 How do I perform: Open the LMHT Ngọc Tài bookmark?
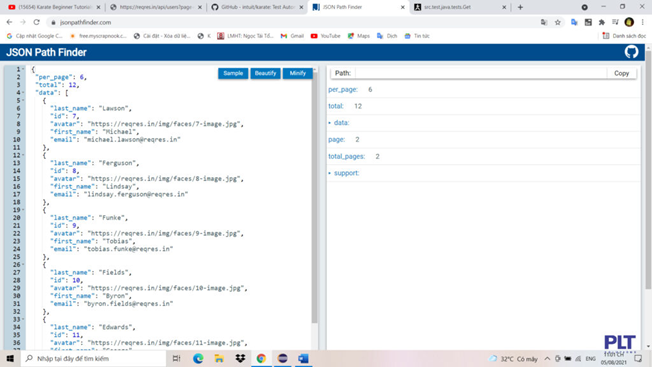coord(245,36)
